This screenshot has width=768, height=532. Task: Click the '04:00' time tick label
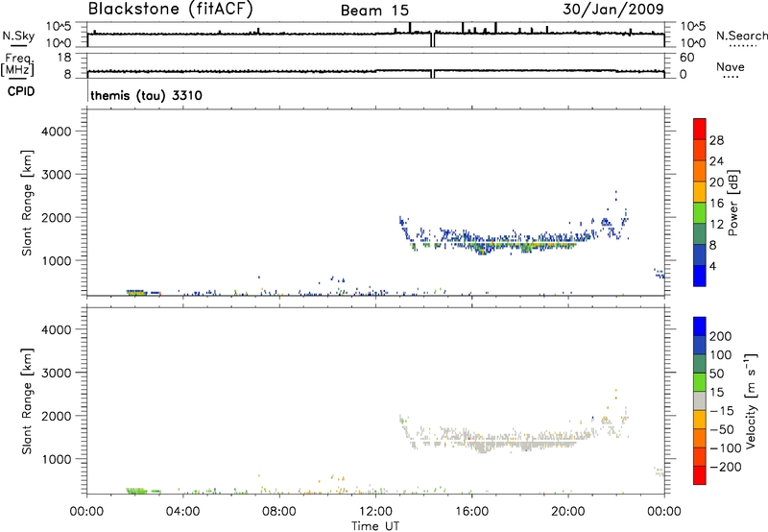182,512
